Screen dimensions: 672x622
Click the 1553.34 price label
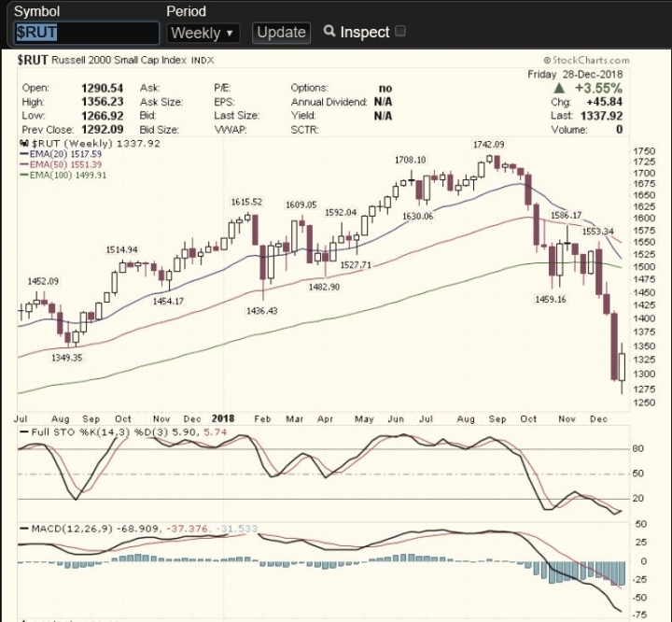(x=598, y=232)
